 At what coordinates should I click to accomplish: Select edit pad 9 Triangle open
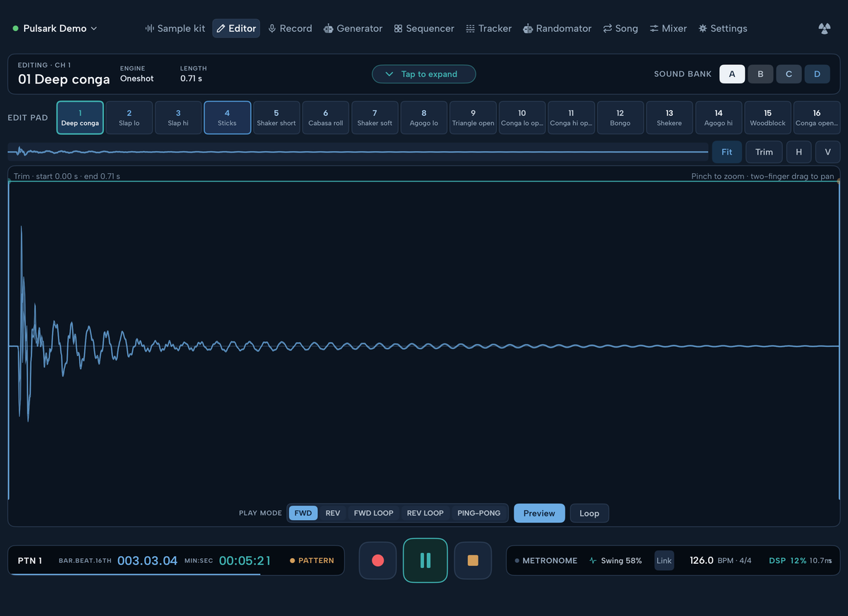473,117
